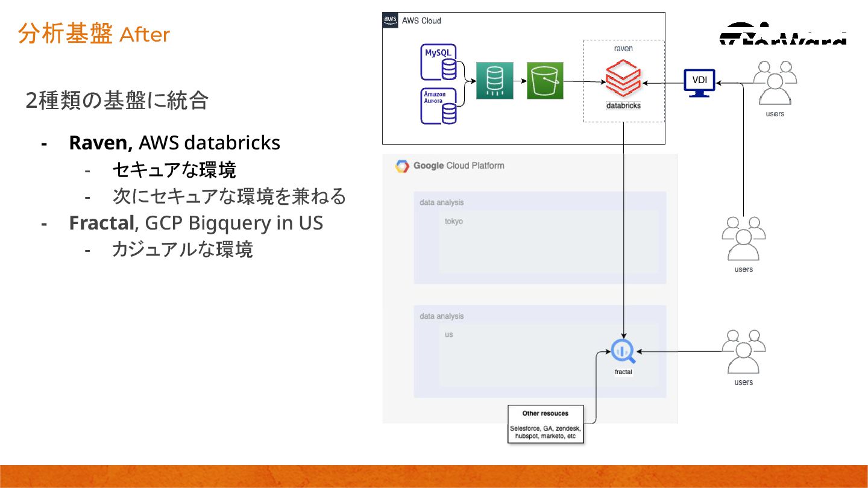
Task: Select the MySQL database icon
Action: pyautogui.click(x=439, y=62)
